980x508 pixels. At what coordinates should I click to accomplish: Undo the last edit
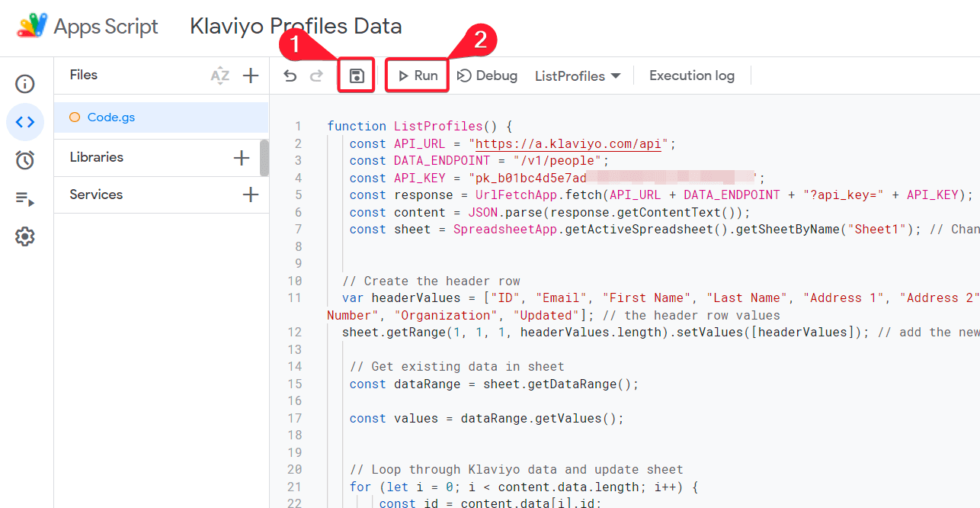(x=290, y=76)
